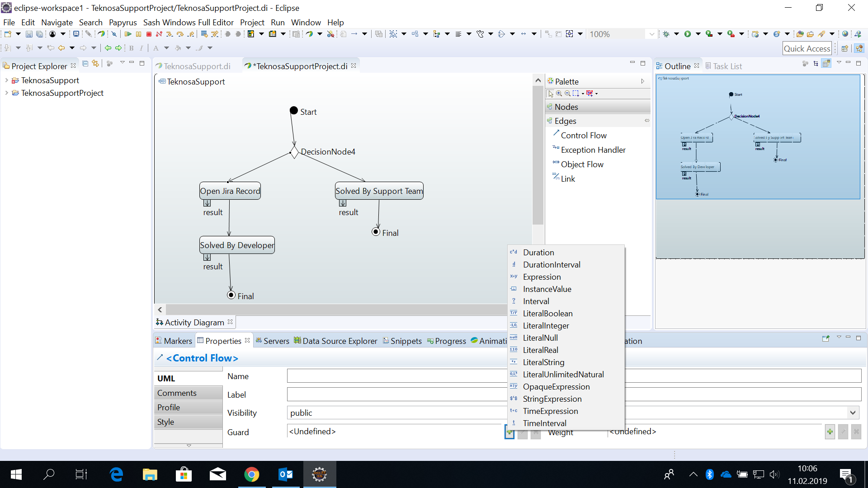Select the Object Flow edge tool
The image size is (868, 488).
click(578, 164)
